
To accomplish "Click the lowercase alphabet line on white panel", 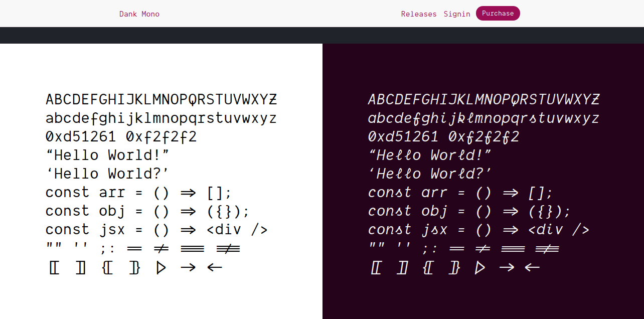I will point(161,118).
